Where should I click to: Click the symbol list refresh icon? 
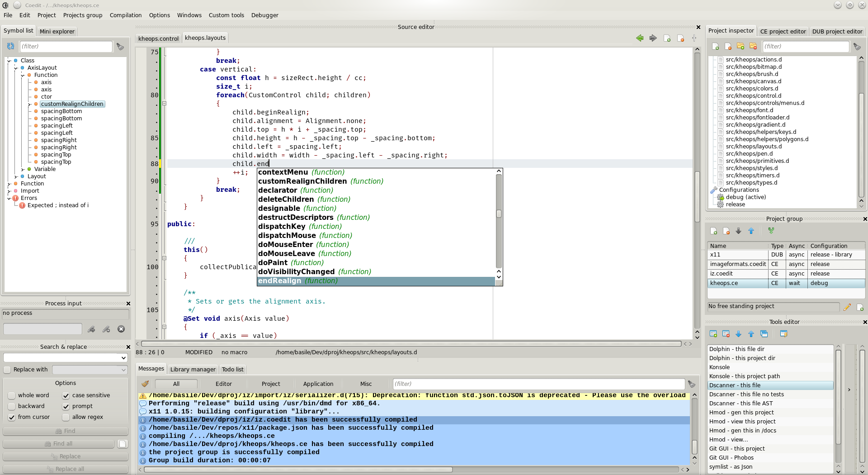pyautogui.click(x=10, y=46)
